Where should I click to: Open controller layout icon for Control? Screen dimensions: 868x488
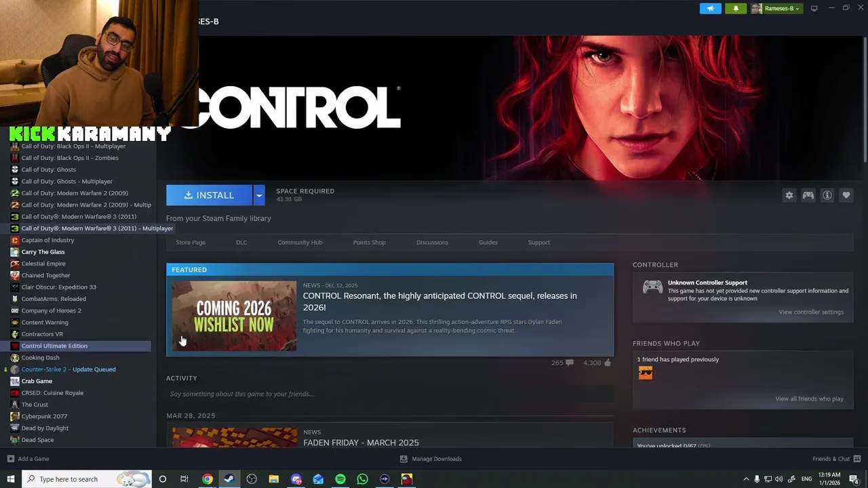[808, 195]
